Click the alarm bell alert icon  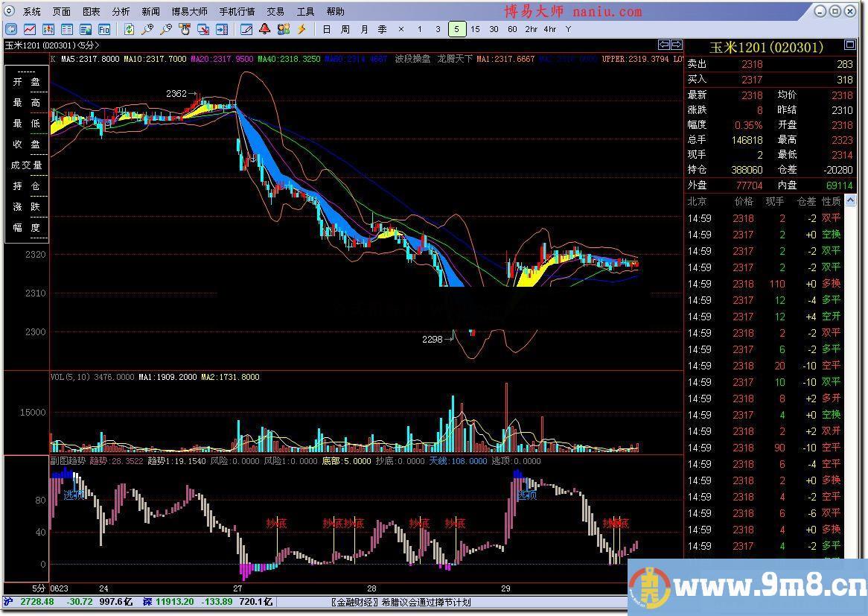(264, 29)
